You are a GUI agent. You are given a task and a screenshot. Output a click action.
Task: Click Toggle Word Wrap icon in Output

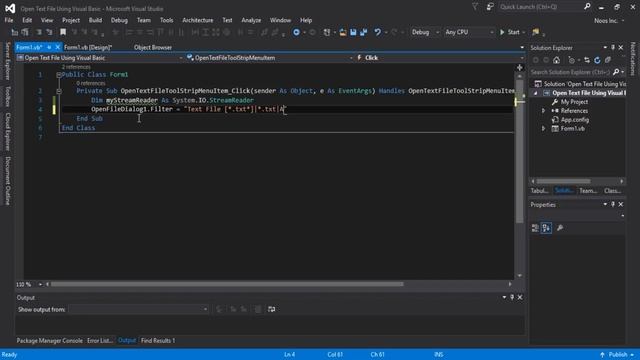click(271, 309)
